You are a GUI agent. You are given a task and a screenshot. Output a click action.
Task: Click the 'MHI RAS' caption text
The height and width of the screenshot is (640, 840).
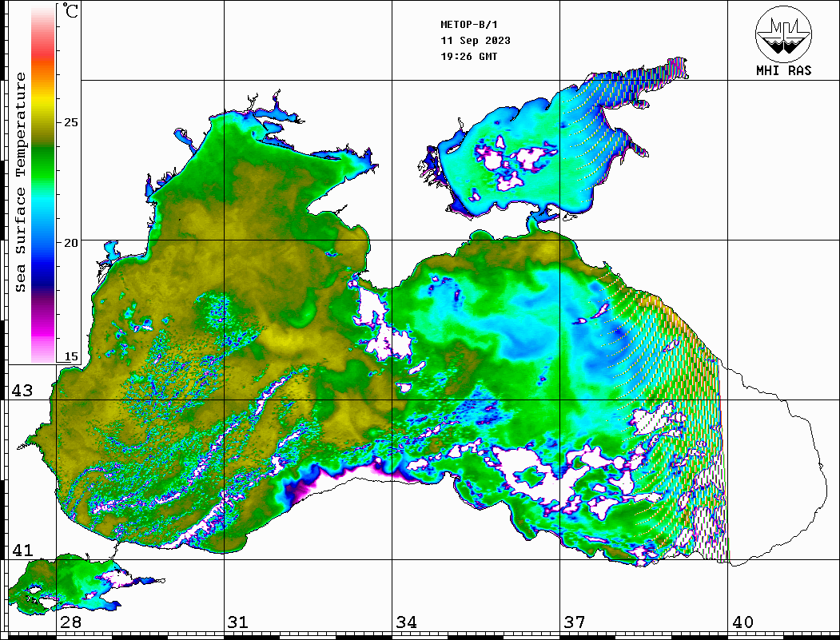(x=783, y=70)
